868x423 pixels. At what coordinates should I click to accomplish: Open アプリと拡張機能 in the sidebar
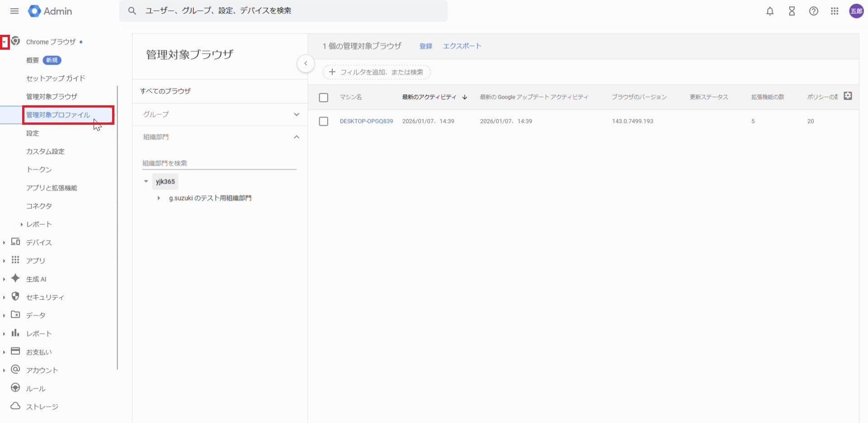52,188
